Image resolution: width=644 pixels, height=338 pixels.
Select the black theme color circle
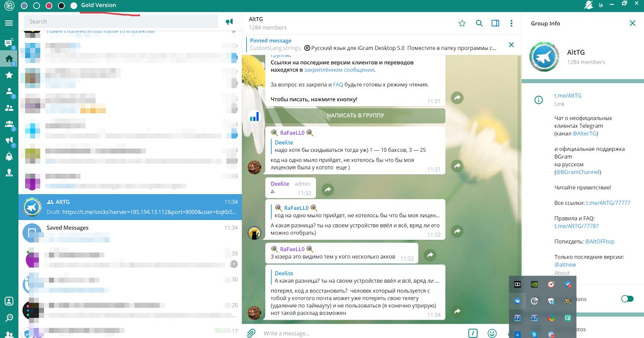tap(61, 5)
